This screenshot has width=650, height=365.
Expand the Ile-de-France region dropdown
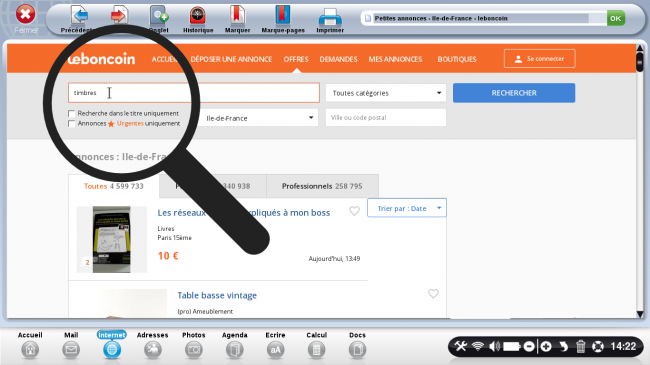(259, 118)
